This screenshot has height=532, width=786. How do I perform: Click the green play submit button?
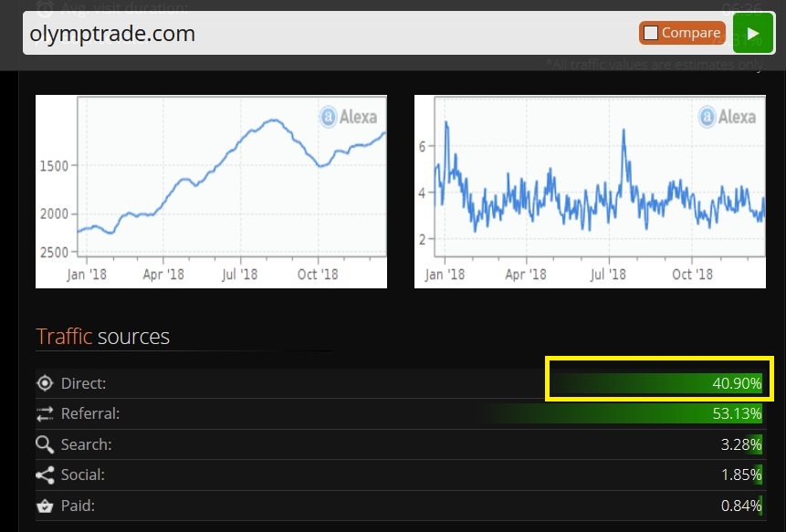752,33
